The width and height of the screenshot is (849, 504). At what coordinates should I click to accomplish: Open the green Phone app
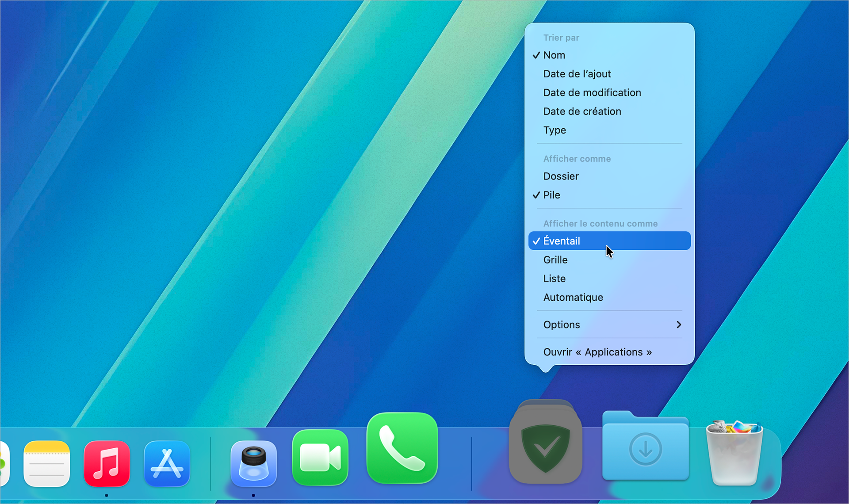402,449
